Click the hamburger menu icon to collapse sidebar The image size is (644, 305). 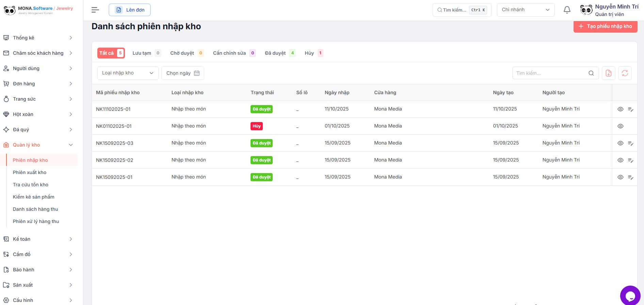pos(95,10)
